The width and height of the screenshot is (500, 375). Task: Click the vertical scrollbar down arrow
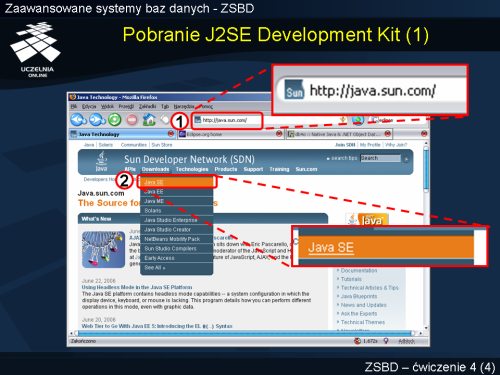pos(426,328)
